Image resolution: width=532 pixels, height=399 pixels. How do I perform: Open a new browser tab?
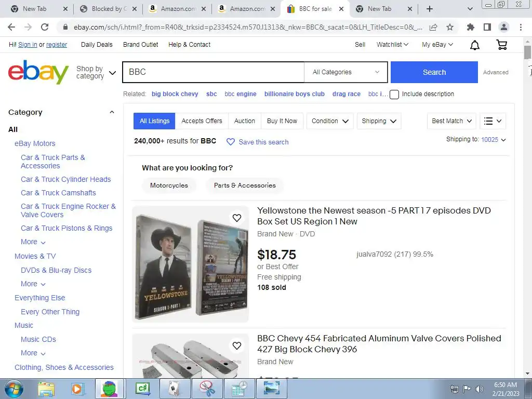(430, 9)
